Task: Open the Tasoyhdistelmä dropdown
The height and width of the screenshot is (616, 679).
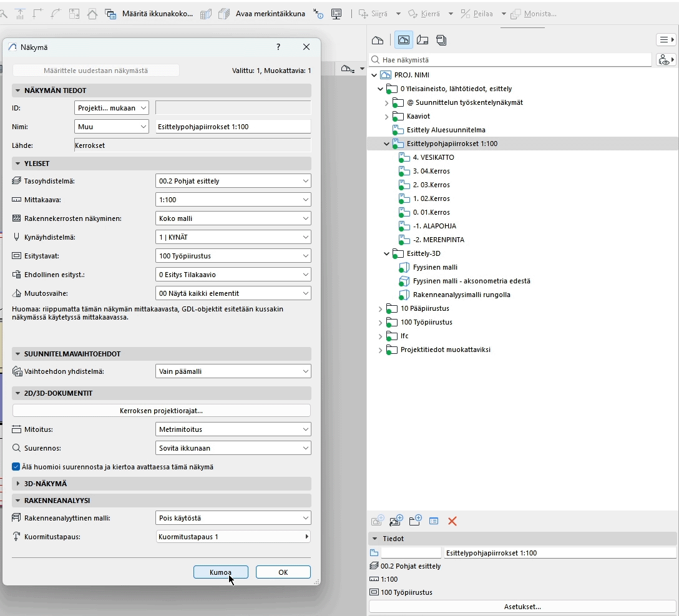Action: [x=233, y=181]
